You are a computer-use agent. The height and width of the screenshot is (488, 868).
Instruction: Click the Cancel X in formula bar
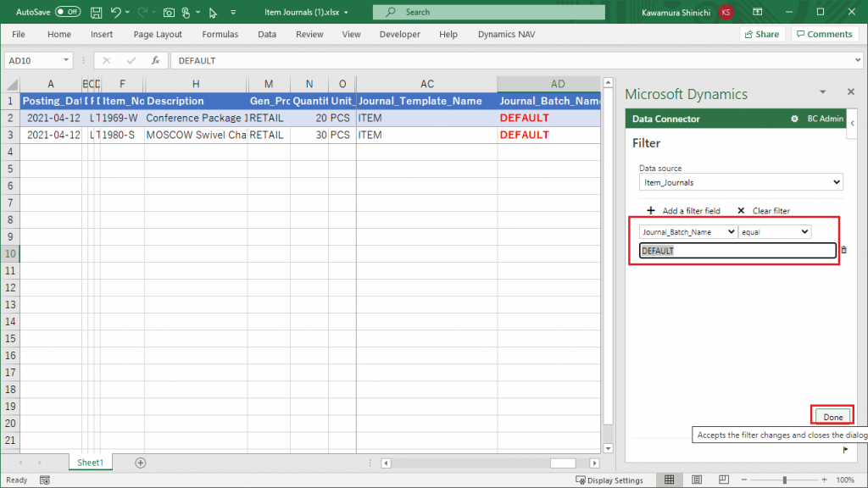click(106, 61)
